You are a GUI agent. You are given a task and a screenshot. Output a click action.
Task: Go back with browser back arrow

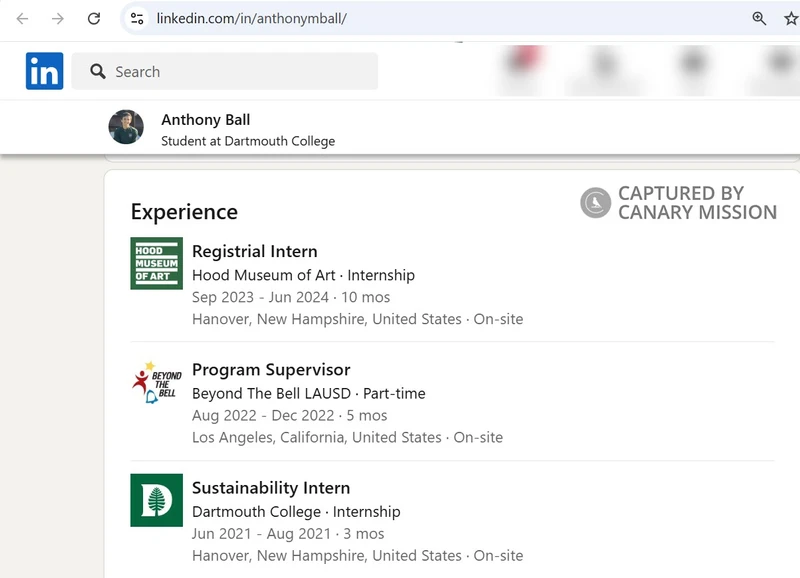pyautogui.click(x=22, y=19)
